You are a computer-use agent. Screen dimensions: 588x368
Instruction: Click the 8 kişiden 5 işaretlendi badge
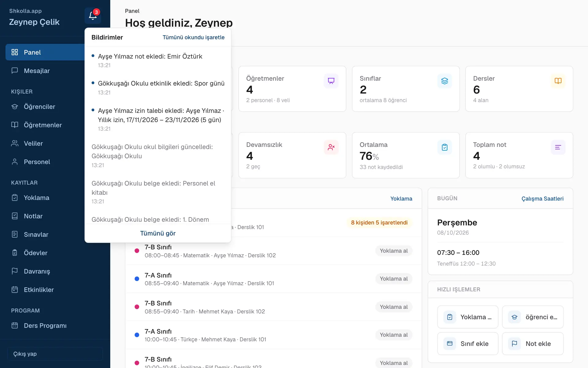[379, 223]
